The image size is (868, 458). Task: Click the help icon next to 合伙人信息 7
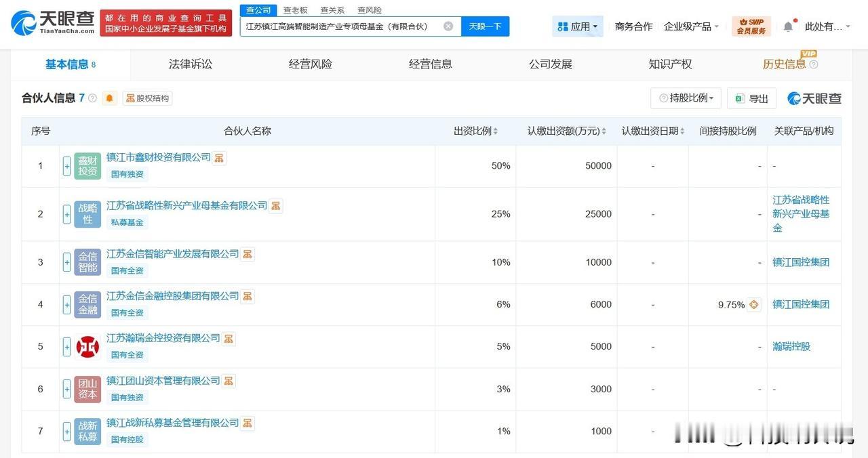[93, 98]
